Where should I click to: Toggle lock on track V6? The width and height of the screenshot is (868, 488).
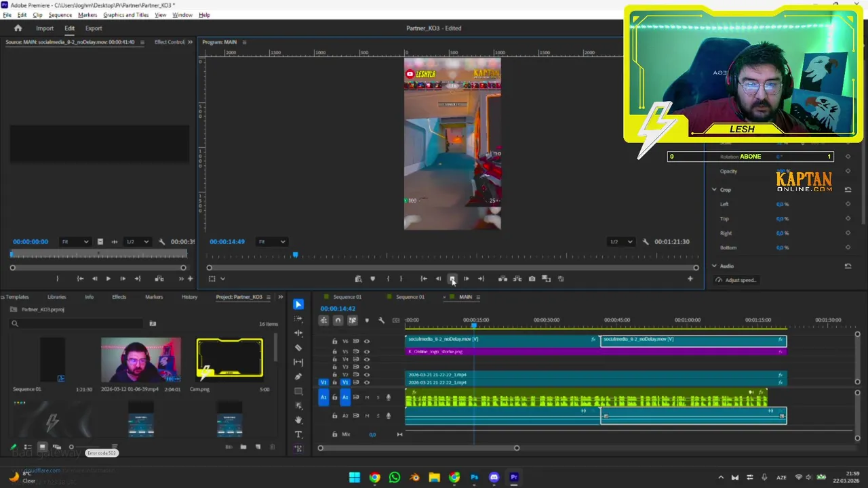click(x=334, y=342)
